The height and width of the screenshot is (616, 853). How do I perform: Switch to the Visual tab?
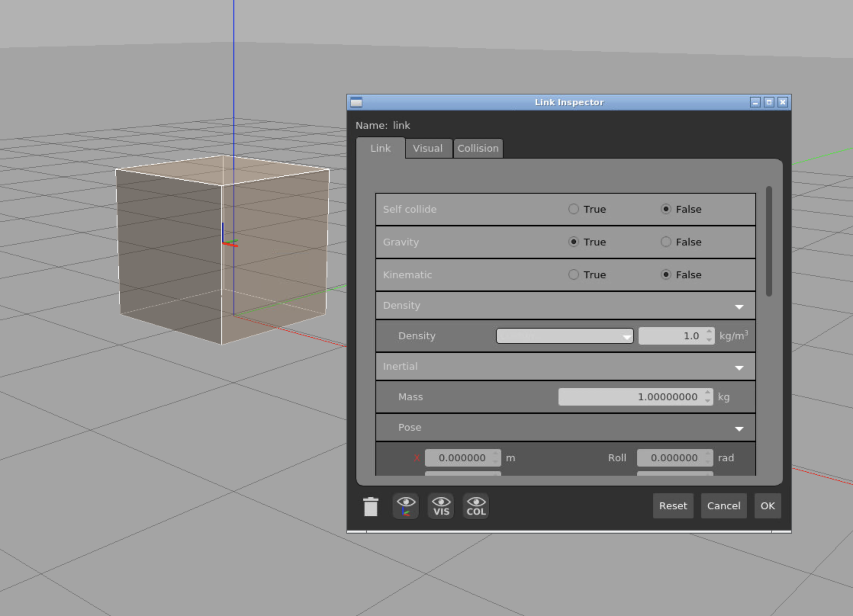[x=428, y=148]
